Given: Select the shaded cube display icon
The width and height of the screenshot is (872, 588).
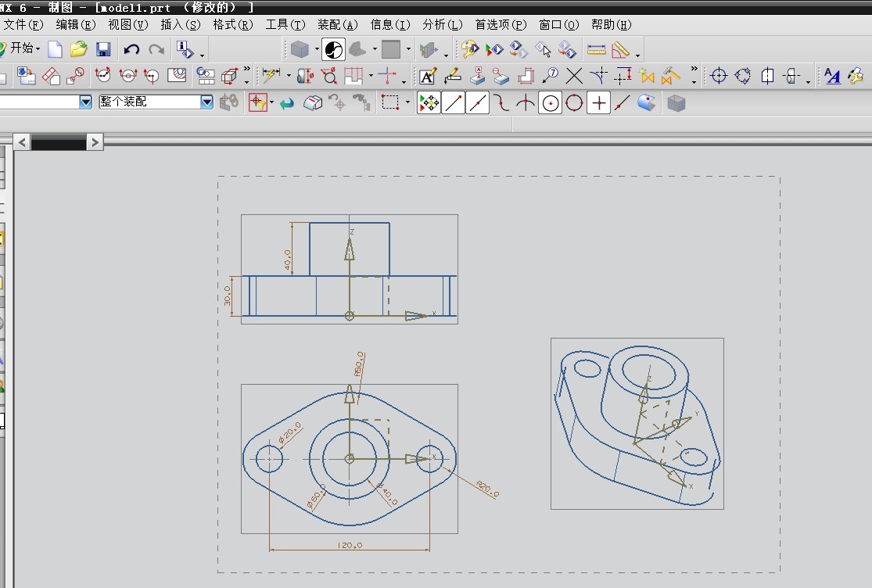Looking at the screenshot, I should pos(300,49).
